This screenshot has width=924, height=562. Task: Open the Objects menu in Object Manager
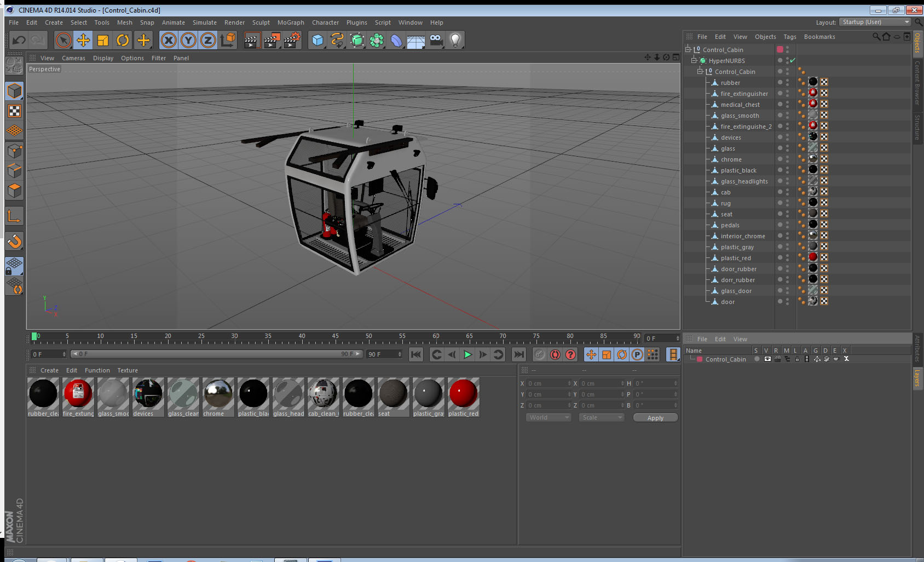tap(765, 37)
